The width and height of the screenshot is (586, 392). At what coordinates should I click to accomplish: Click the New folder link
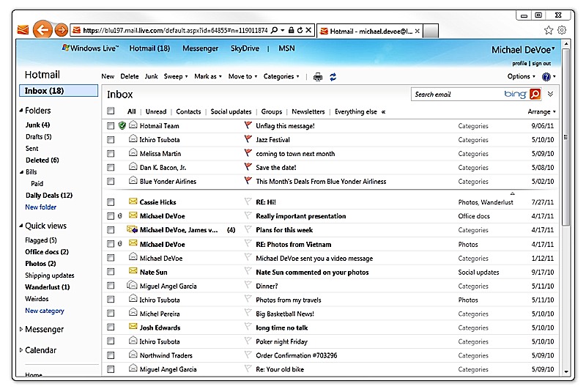pyautogui.click(x=41, y=207)
